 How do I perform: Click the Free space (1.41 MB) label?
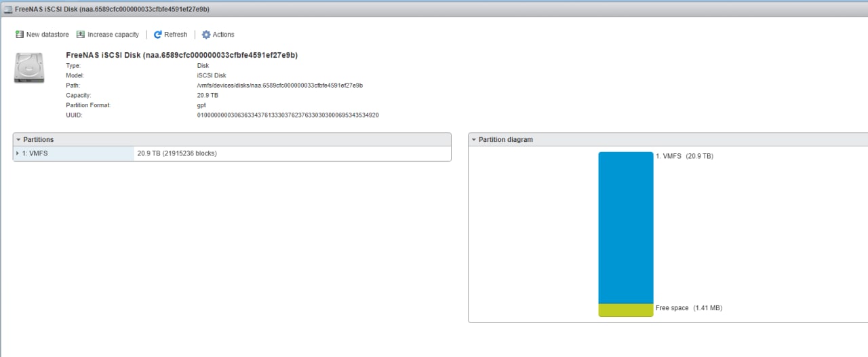689,308
